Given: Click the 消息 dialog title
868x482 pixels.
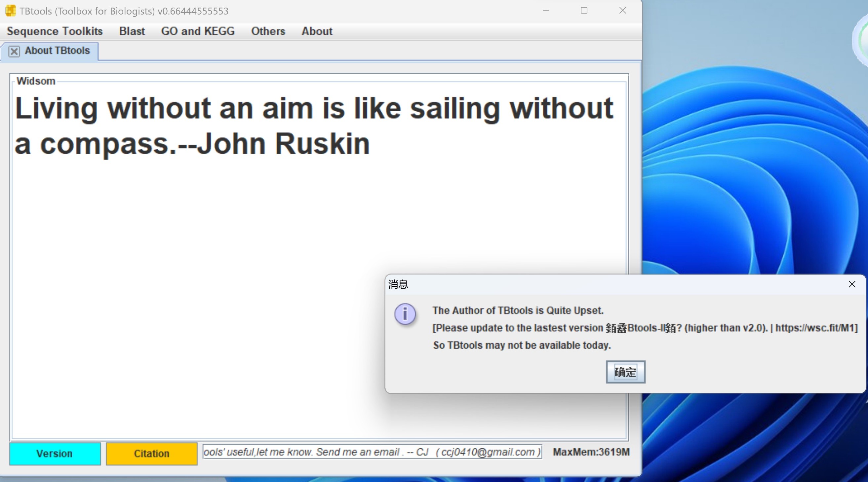Looking at the screenshot, I should coord(398,284).
